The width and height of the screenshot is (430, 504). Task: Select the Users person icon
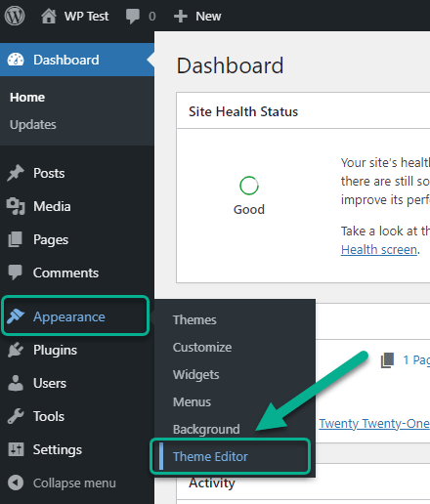(x=16, y=383)
